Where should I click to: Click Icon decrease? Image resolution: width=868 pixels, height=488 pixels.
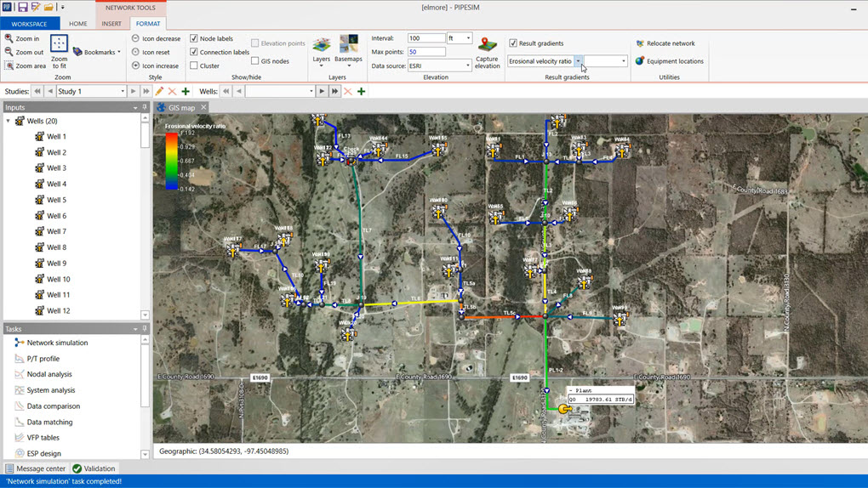click(x=156, y=39)
